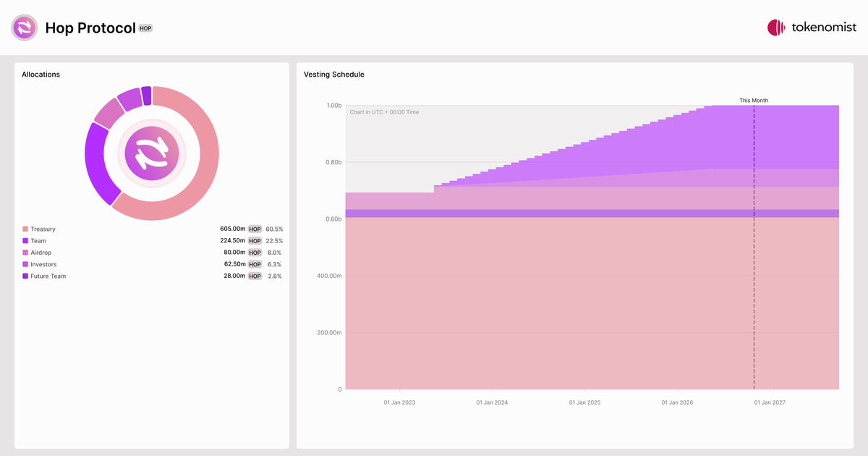
Task: Click the HOP badge in the Airdrop row
Action: pyautogui.click(x=255, y=252)
